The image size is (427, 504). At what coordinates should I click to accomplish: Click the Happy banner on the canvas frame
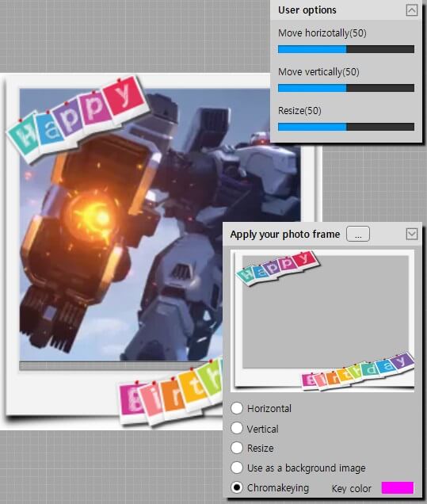(77, 117)
